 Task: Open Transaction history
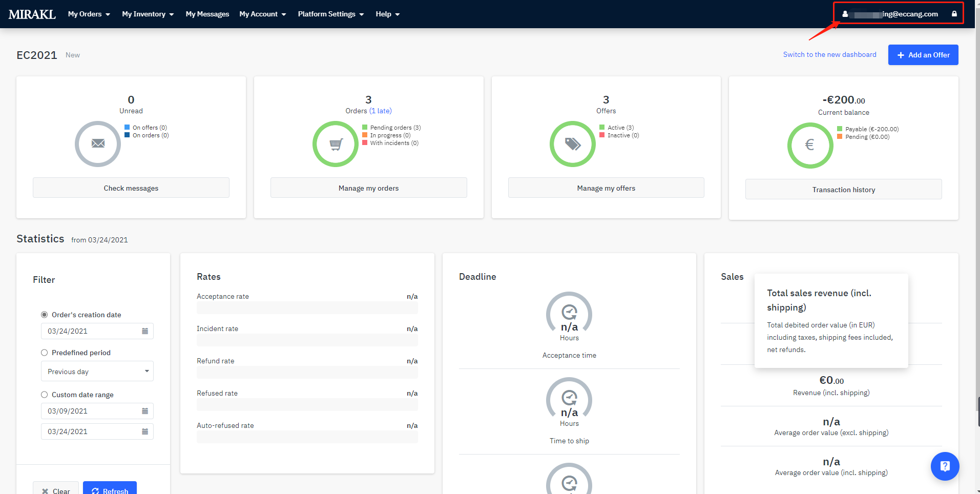coord(843,190)
